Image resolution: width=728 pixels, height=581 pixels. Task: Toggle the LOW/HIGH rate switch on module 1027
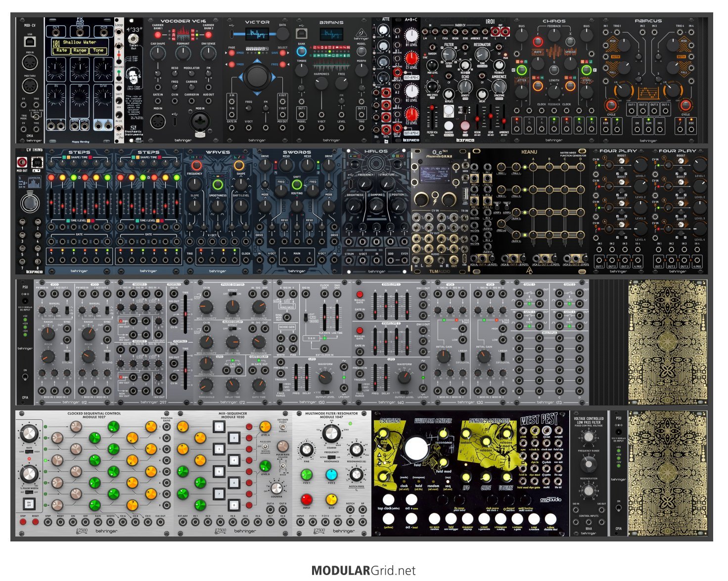(29, 452)
